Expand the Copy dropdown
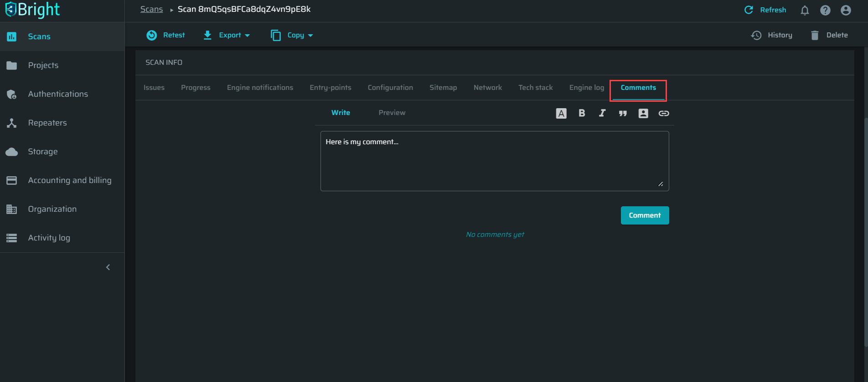868x382 pixels. [x=292, y=35]
